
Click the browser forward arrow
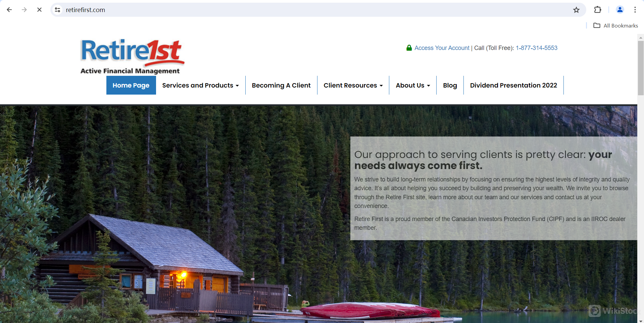(24, 10)
